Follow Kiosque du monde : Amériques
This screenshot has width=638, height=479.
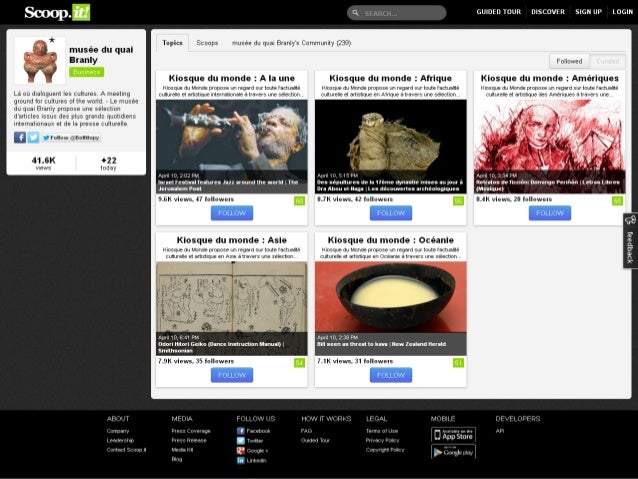tap(550, 213)
